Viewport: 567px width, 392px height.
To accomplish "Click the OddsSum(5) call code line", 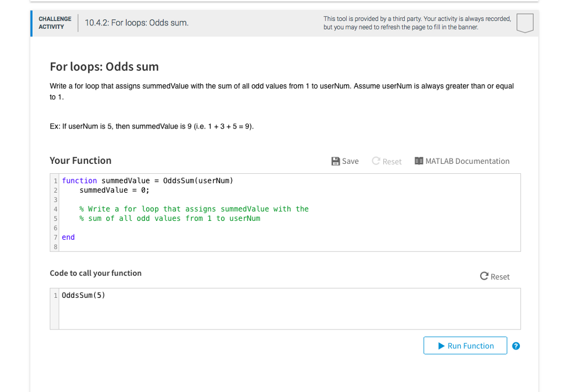I will coord(83,295).
